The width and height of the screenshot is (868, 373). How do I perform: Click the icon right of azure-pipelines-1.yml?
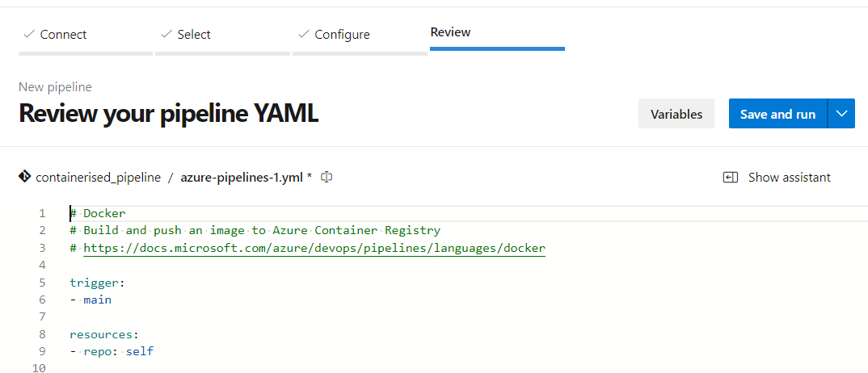click(327, 177)
